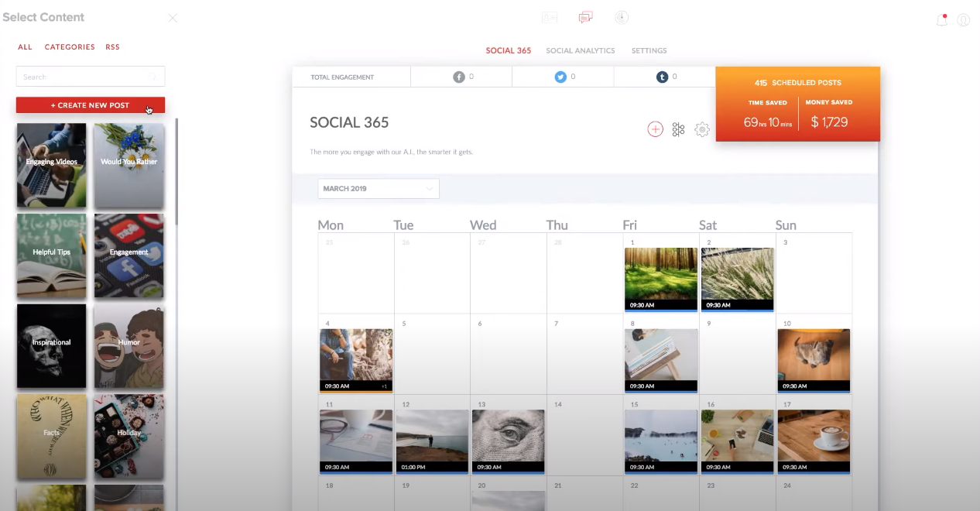980x511 pixels.
Task: Open the Engaging Videos category
Action: pyautogui.click(x=52, y=166)
